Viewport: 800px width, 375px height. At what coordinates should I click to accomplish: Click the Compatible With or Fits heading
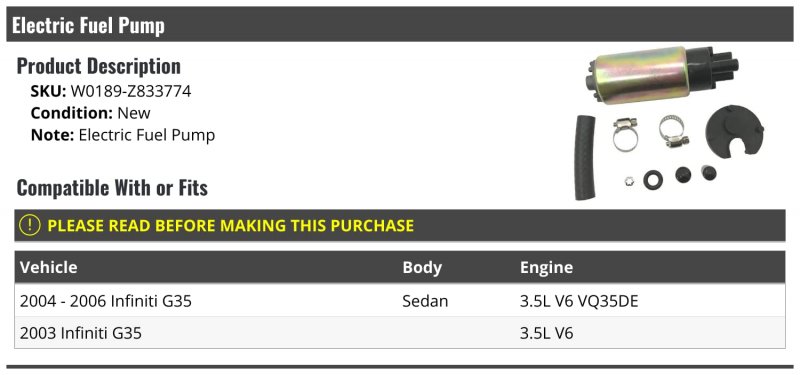(x=112, y=188)
